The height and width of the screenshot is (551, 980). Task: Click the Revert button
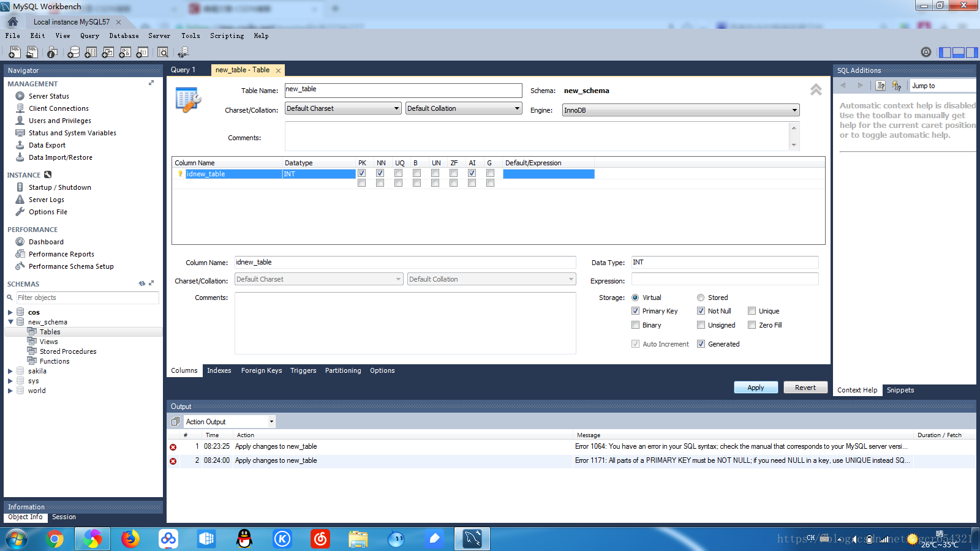click(x=805, y=388)
